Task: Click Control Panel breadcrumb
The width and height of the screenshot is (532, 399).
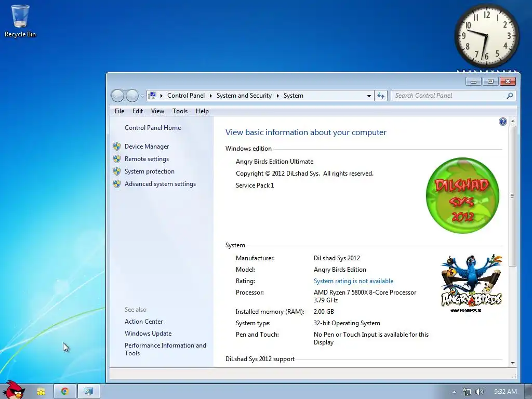Action: [x=186, y=96]
